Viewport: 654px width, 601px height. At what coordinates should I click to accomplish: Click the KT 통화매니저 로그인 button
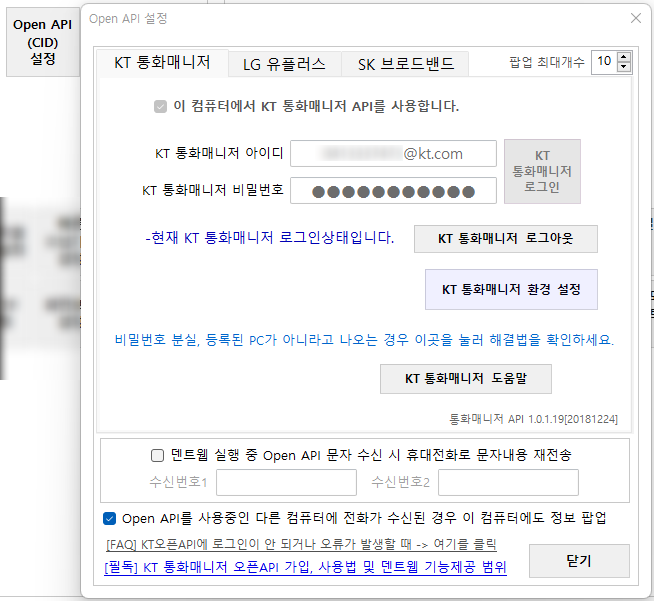coord(542,171)
